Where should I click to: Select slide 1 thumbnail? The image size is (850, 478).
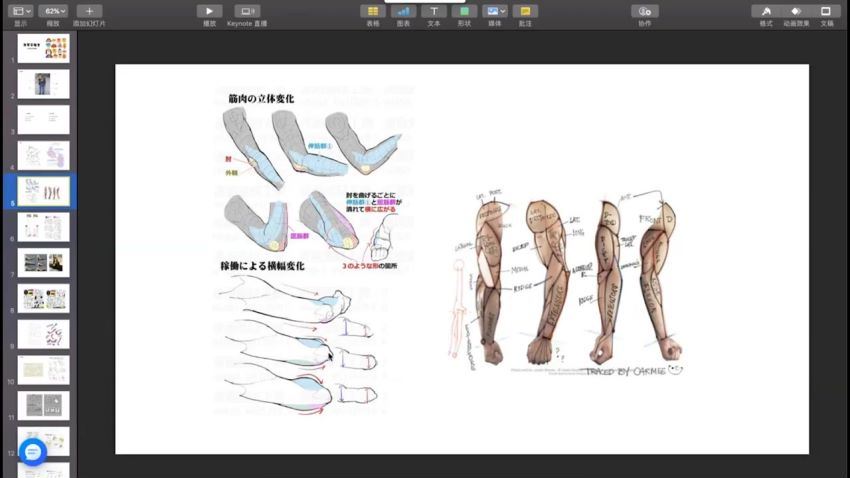[x=43, y=48]
